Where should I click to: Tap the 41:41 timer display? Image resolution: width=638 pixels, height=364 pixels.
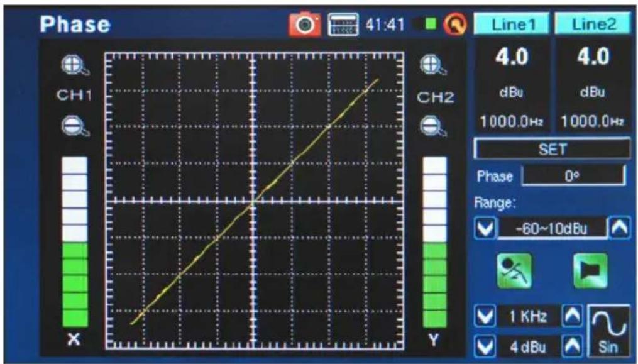coord(385,25)
